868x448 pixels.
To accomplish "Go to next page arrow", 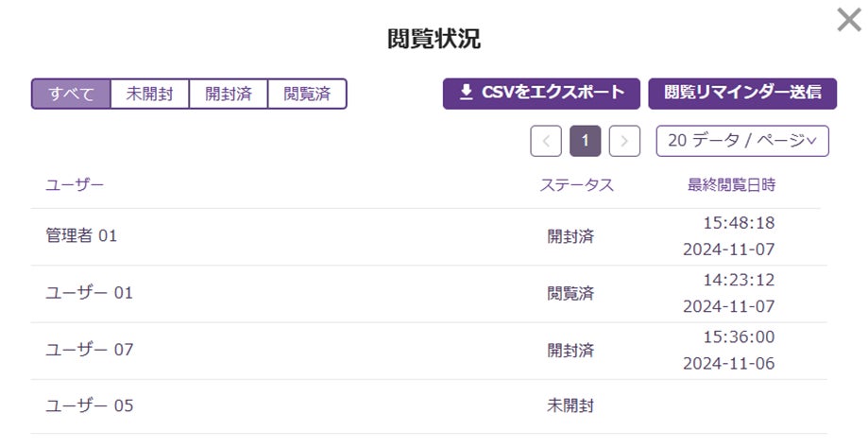I will (x=624, y=141).
